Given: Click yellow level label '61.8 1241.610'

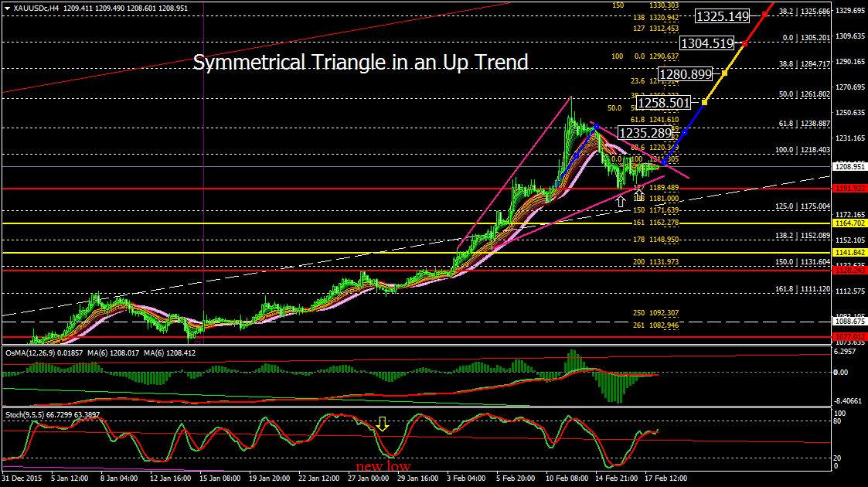Looking at the screenshot, I should [655, 120].
